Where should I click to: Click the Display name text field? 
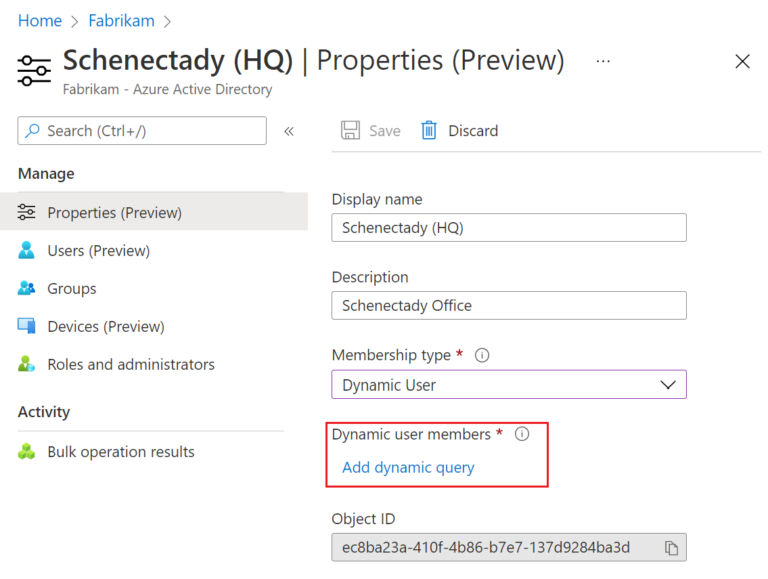coord(509,228)
